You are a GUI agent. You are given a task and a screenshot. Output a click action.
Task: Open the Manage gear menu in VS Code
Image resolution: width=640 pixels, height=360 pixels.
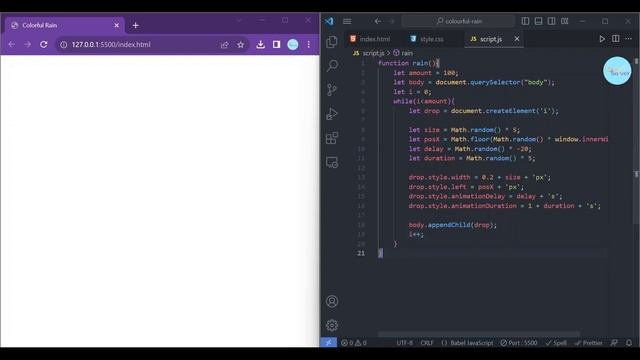[332, 325]
